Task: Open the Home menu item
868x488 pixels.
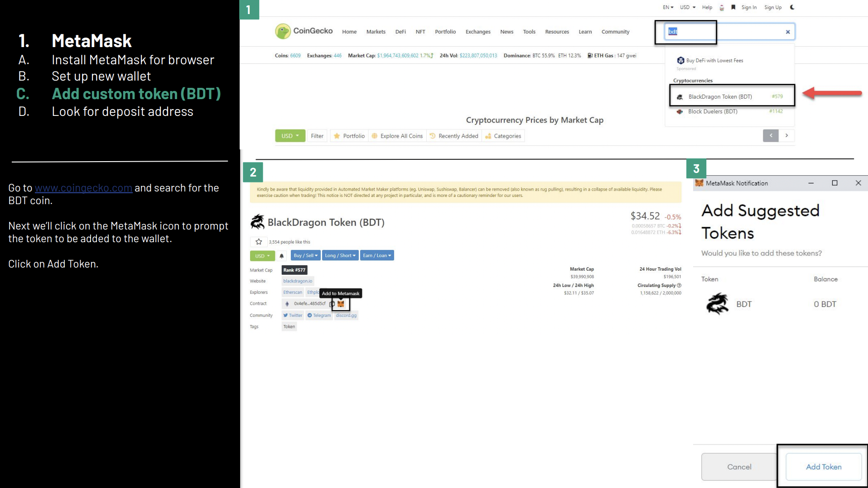Action: click(349, 32)
